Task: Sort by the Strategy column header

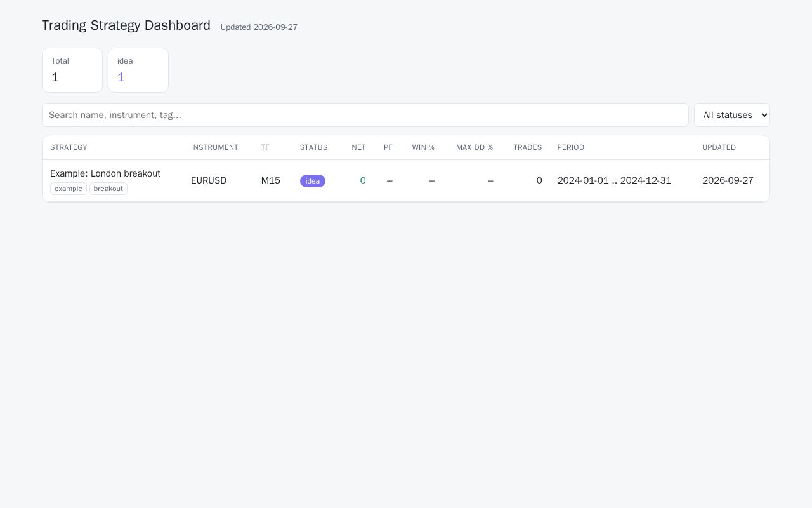Action: pyautogui.click(x=69, y=147)
